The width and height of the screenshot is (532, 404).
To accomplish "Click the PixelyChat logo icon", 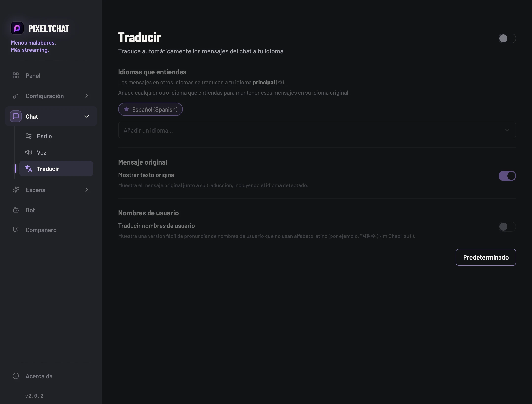I will [x=17, y=28].
